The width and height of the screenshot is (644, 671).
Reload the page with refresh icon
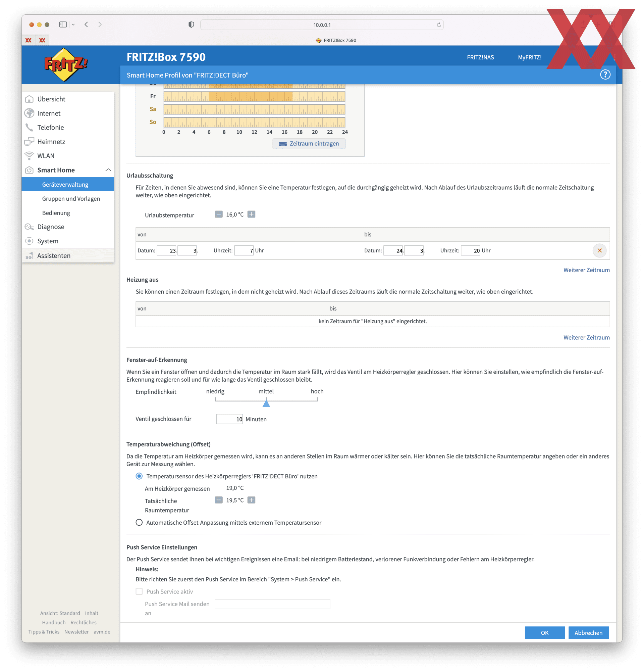438,25
